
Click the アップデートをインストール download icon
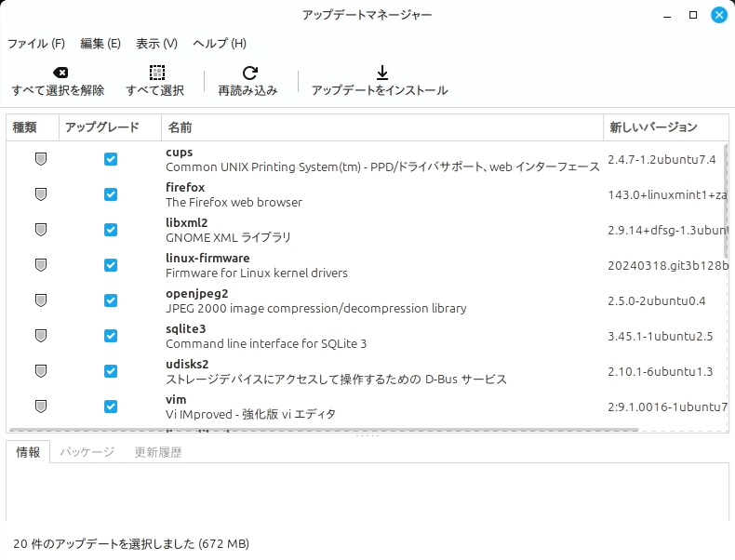380,73
